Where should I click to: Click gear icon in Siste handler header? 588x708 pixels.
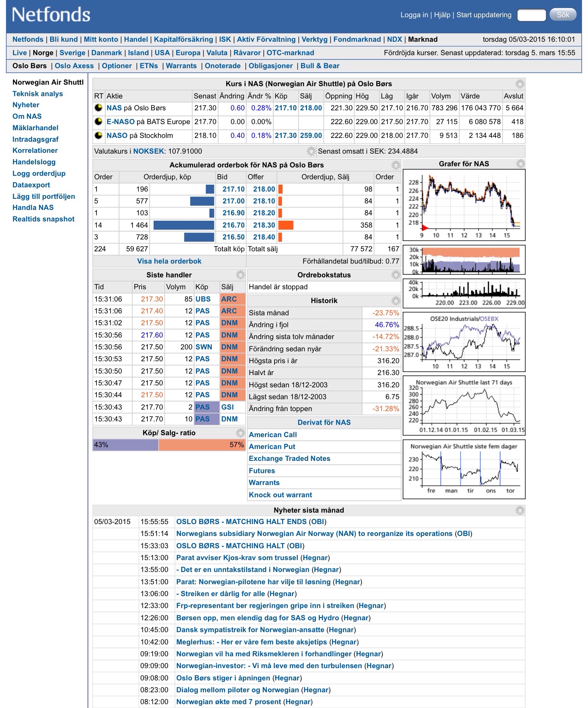pyautogui.click(x=240, y=275)
